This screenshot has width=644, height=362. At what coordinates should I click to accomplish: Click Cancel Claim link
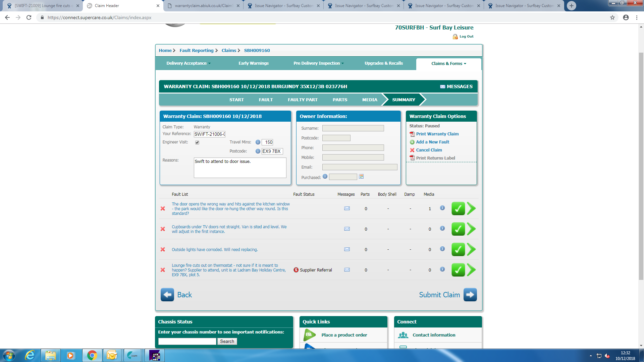tap(429, 150)
